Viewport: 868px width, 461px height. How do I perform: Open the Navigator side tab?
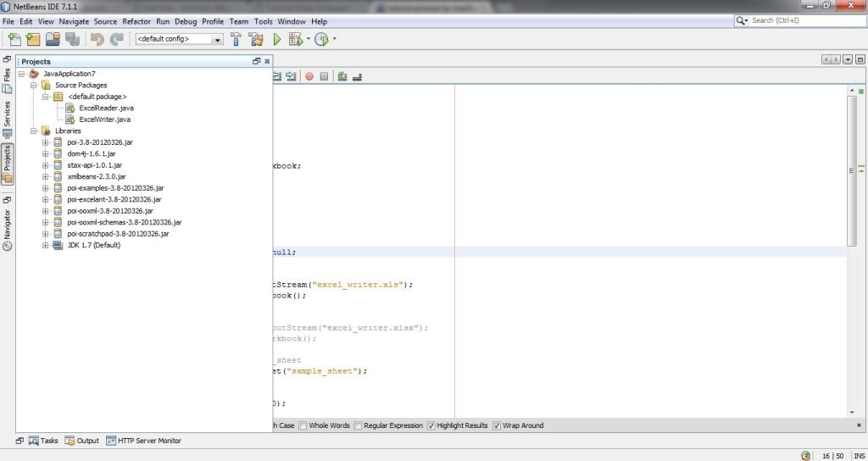pyautogui.click(x=7, y=230)
